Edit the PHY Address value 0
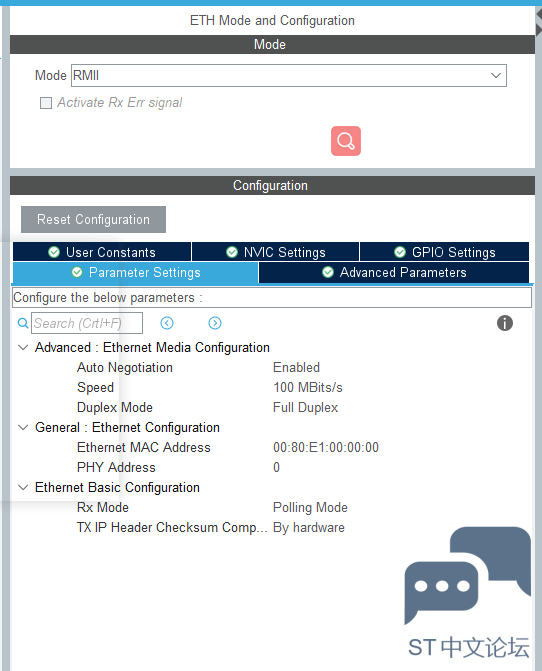 click(x=276, y=467)
